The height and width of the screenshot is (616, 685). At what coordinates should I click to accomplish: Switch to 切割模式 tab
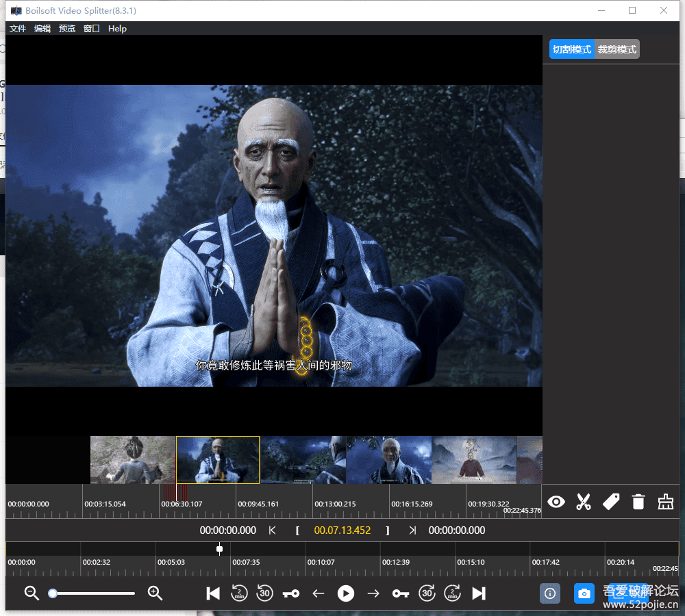point(571,49)
